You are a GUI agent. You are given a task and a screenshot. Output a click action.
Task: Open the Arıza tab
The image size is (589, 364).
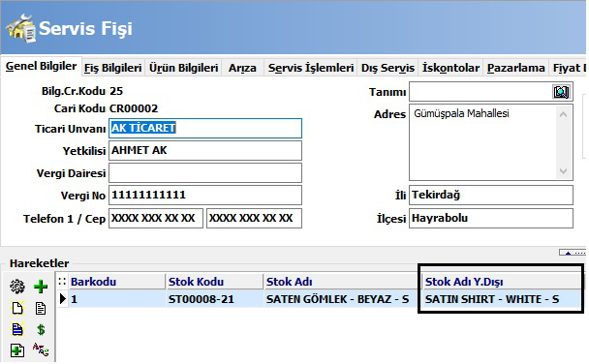(242, 68)
